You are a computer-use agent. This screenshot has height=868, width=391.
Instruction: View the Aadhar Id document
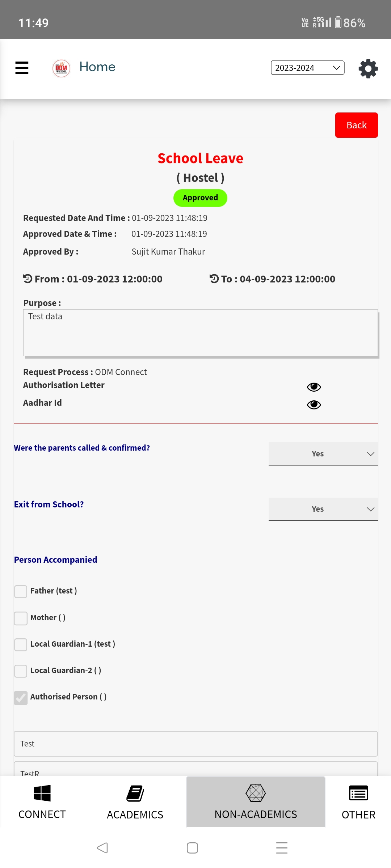(314, 405)
